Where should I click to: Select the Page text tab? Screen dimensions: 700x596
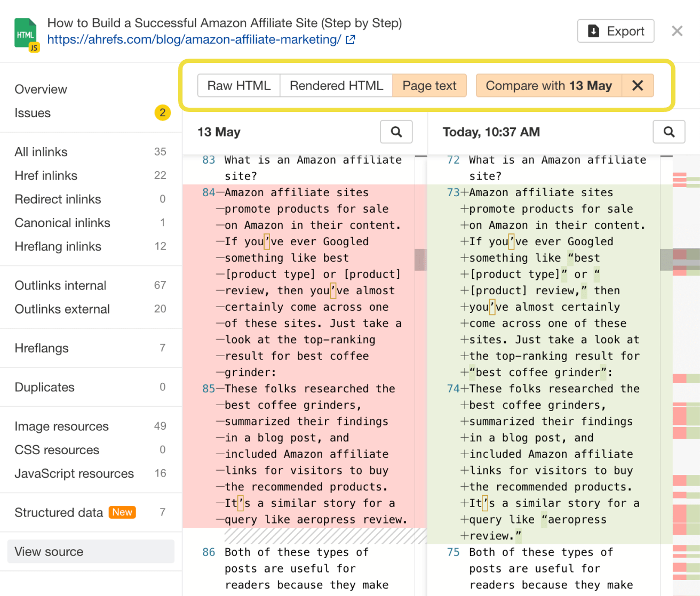click(429, 86)
